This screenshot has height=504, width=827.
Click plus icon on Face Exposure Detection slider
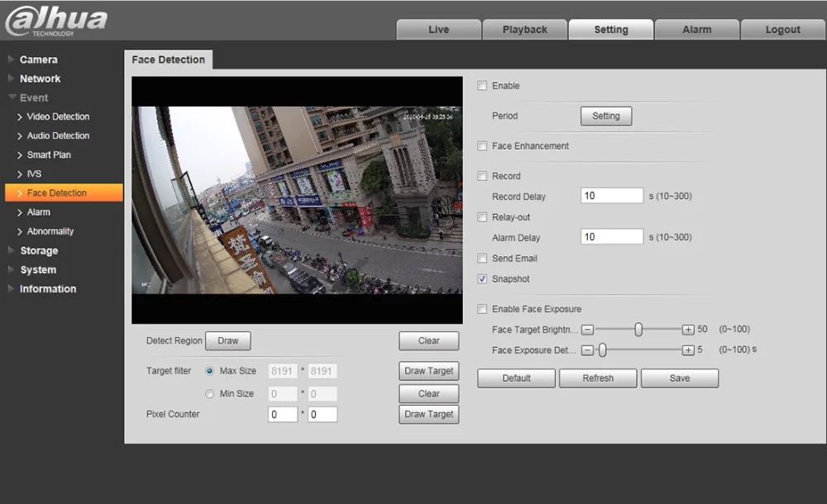(x=688, y=350)
